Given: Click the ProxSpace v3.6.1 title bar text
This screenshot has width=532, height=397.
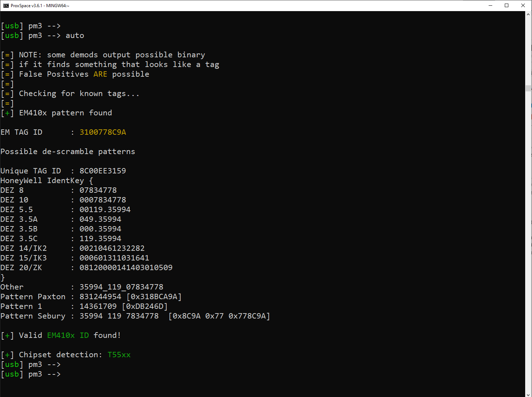Looking at the screenshot, I should click(x=40, y=5).
